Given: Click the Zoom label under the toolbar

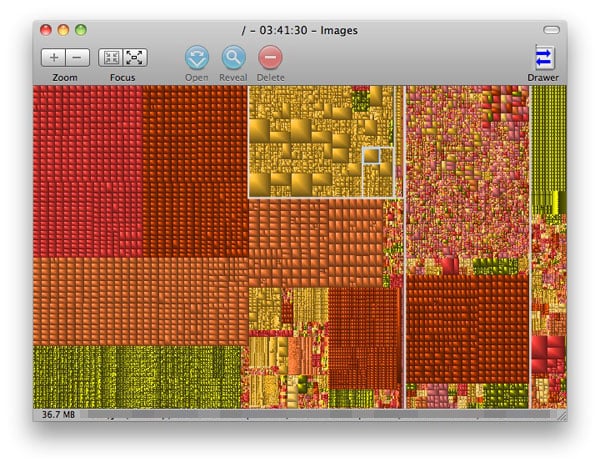Looking at the screenshot, I should coord(65,77).
